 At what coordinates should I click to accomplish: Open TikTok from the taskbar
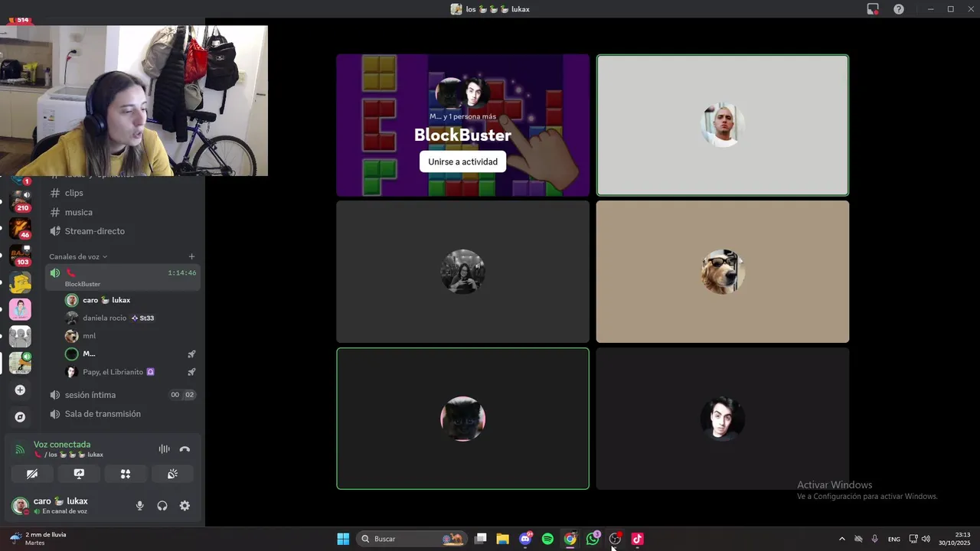click(x=637, y=539)
